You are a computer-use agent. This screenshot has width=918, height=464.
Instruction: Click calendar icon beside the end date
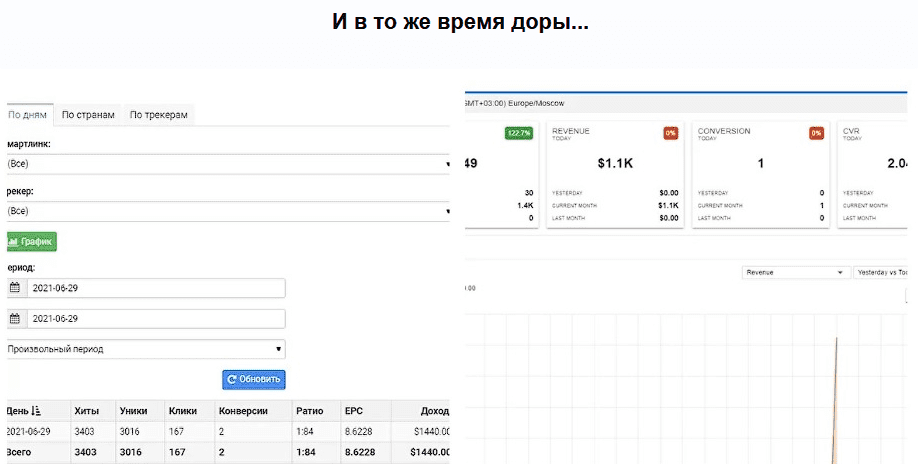point(15,319)
